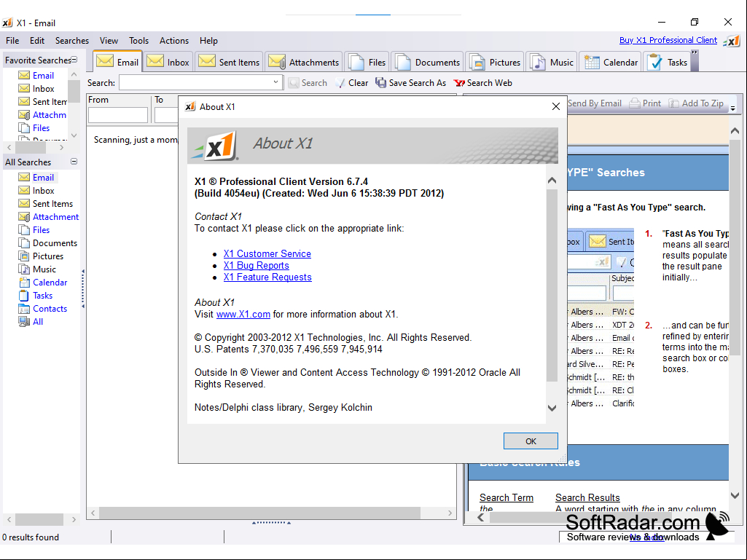The width and height of the screenshot is (747, 560).
Task: Open the Tools menu
Action: (138, 41)
